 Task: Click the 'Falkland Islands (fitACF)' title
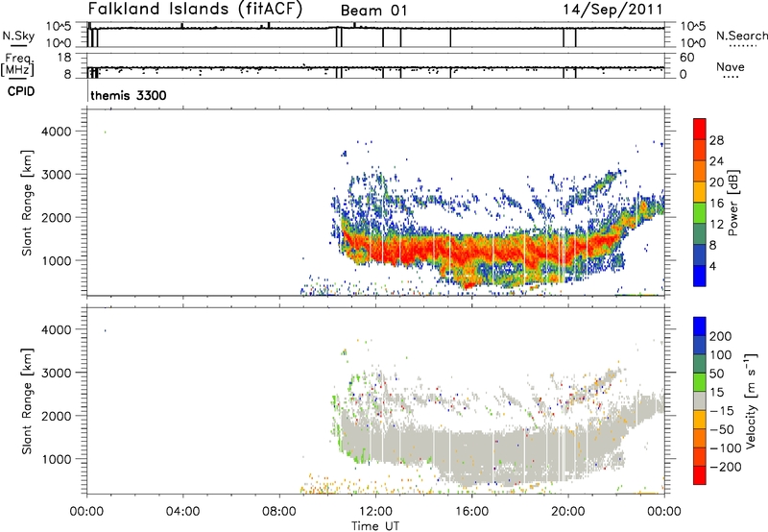click(x=195, y=10)
